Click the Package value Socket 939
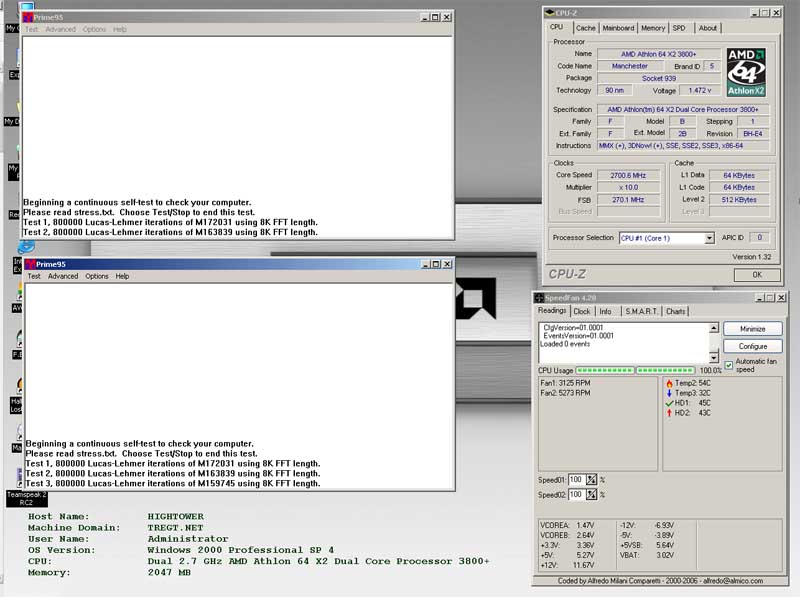 (x=659, y=78)
